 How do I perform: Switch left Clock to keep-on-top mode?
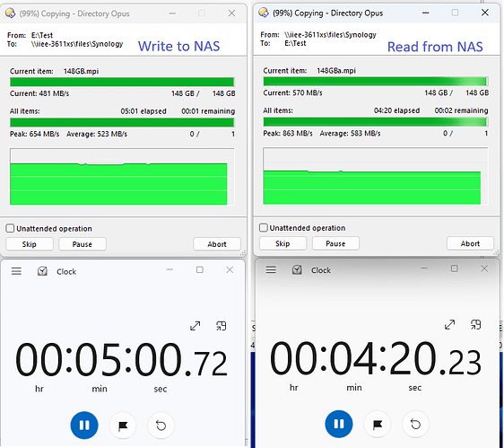tap(222, 326)
